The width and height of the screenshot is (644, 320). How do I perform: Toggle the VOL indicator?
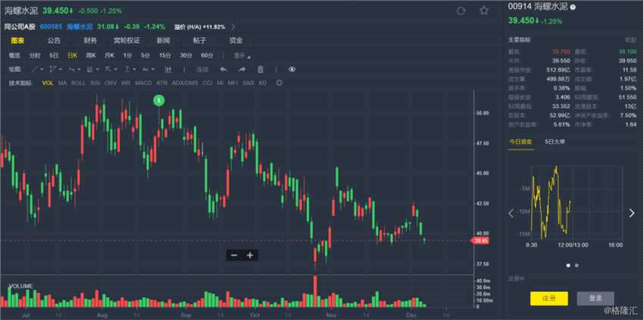coord(48,83)
